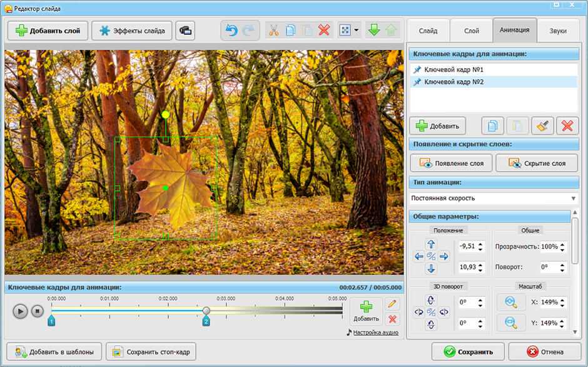Switch to the Слайд tab

click(x=428, y=30)
